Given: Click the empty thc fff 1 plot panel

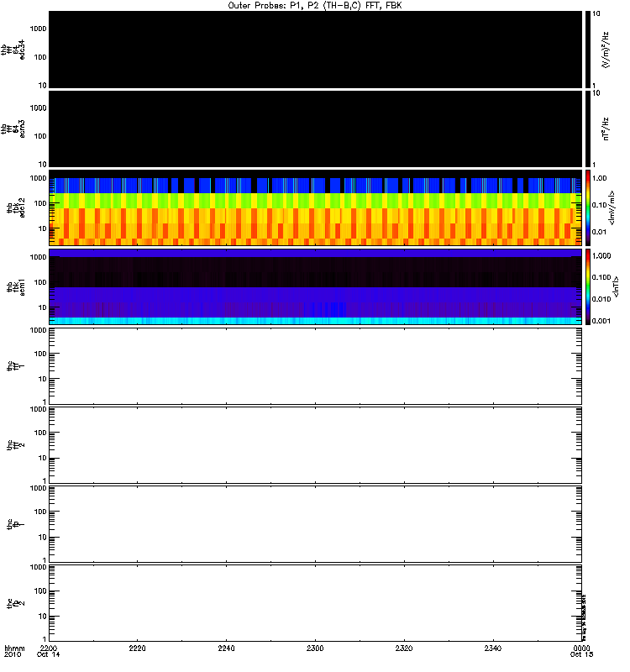Looking at the screenshot, I should [315, 366].
